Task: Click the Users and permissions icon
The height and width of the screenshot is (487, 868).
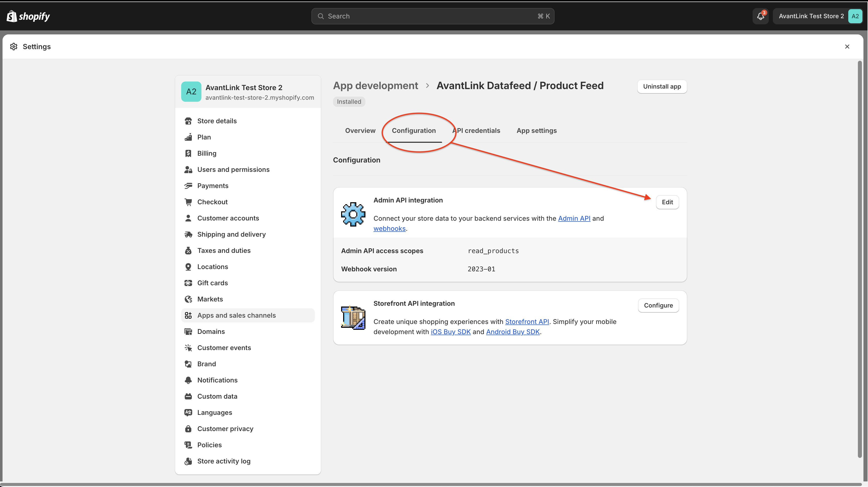Action: (x=188, y=170)
